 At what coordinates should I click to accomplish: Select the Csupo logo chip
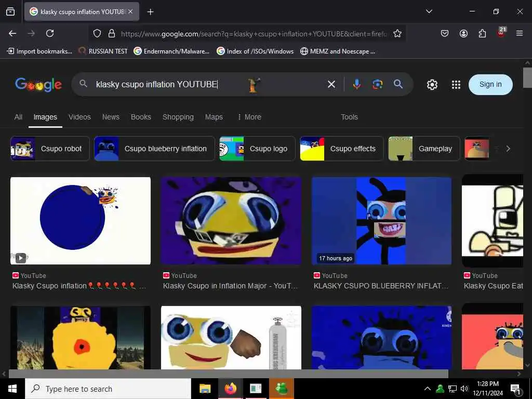(257, 149)
